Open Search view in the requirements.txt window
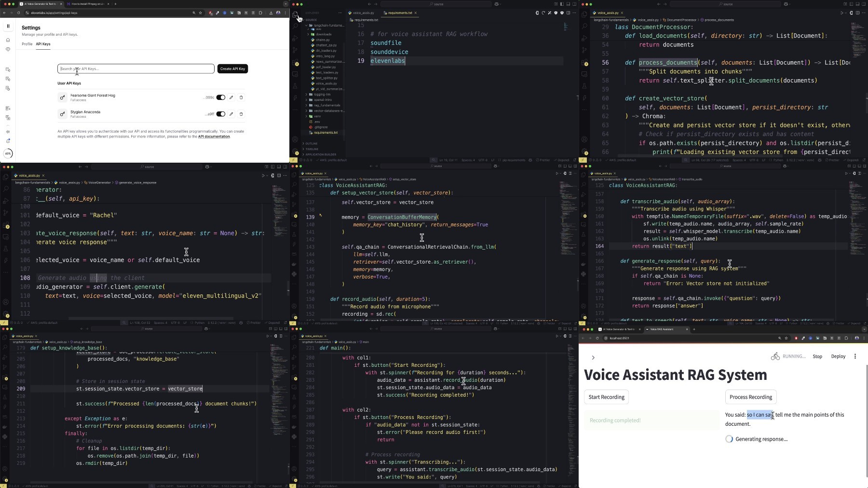 295,26
